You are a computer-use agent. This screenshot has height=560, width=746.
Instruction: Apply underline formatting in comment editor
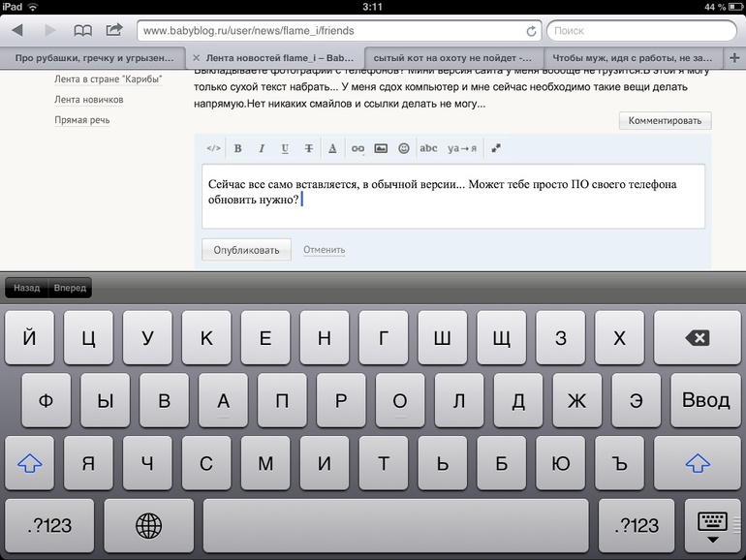[x=285, y=148]
